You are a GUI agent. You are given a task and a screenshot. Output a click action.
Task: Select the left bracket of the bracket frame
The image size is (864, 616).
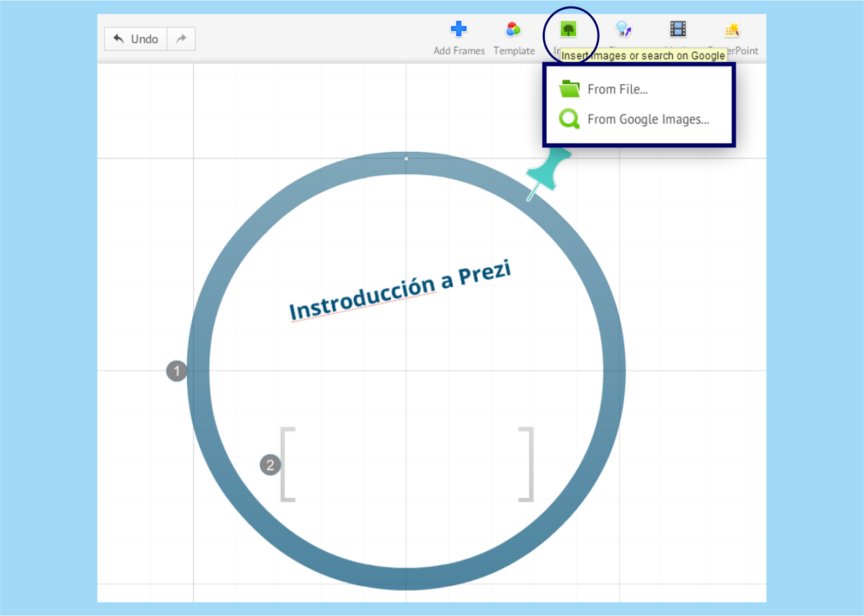tap(288, 464)
